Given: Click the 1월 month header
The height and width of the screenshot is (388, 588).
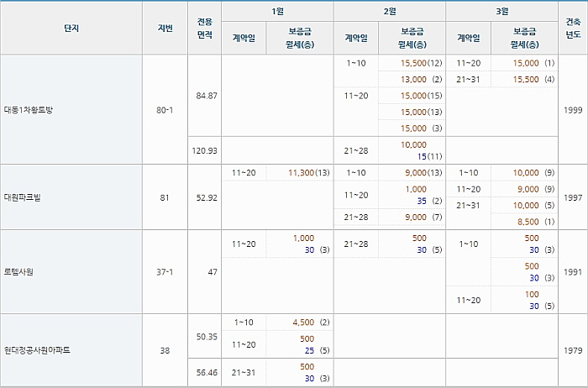Looking at the screenshot, I should coord(278,11).
